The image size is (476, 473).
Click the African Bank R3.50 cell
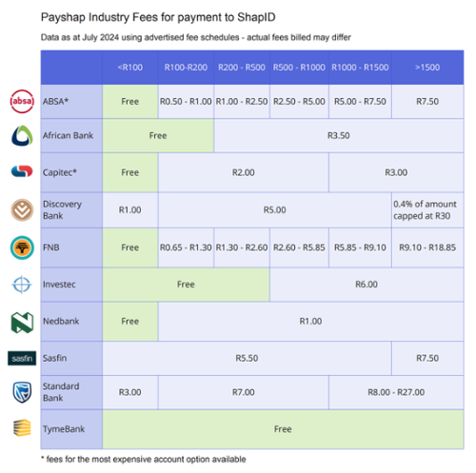[x=339, y=136]
